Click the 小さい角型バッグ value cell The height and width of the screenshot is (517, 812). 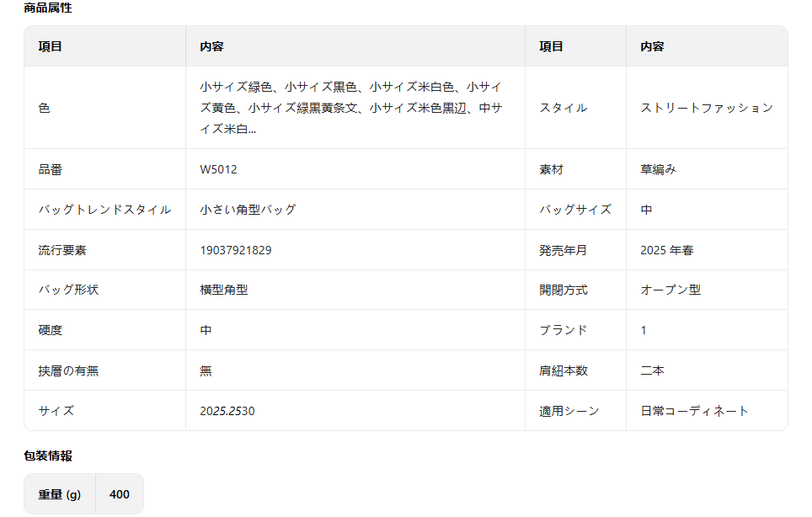(248, 210)
